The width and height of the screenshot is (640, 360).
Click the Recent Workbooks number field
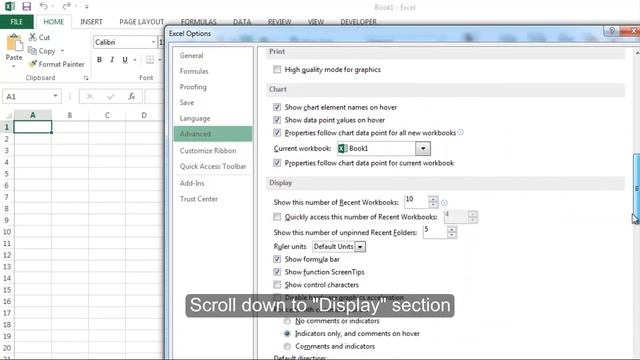coord(416,201)
